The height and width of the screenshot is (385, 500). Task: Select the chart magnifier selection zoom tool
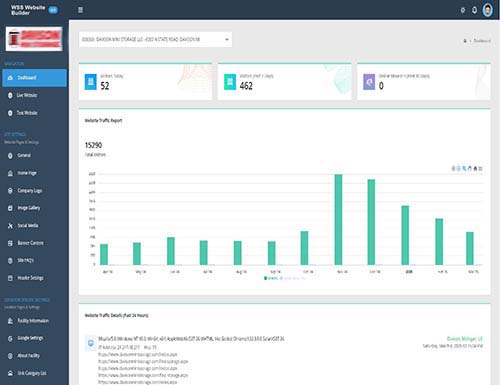(x=464, y=168)
